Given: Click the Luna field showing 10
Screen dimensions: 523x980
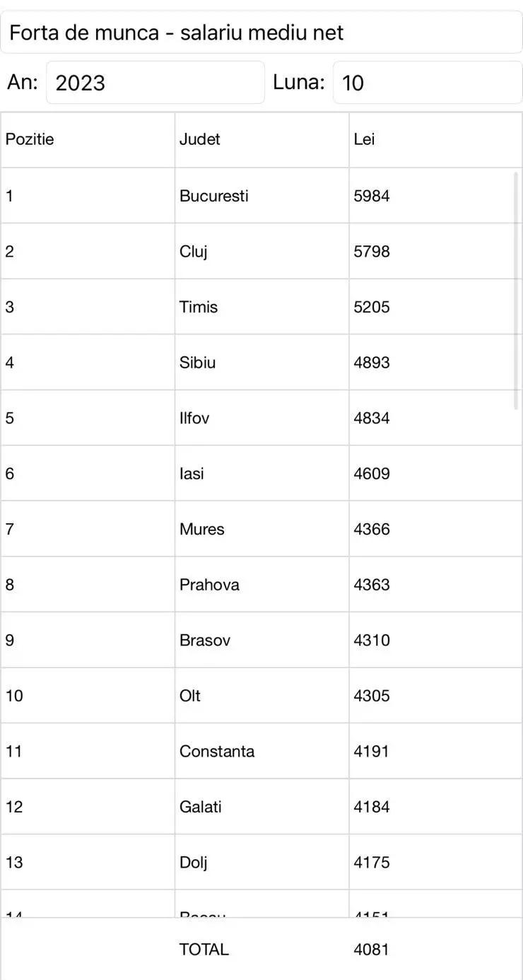Looking at the screenshot, I should [427, 83].
